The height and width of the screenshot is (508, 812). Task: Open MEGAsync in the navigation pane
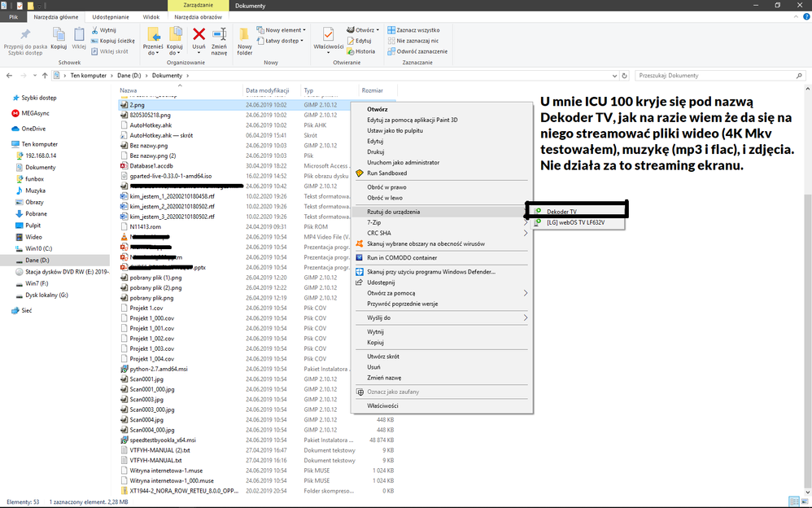[34, 113]
